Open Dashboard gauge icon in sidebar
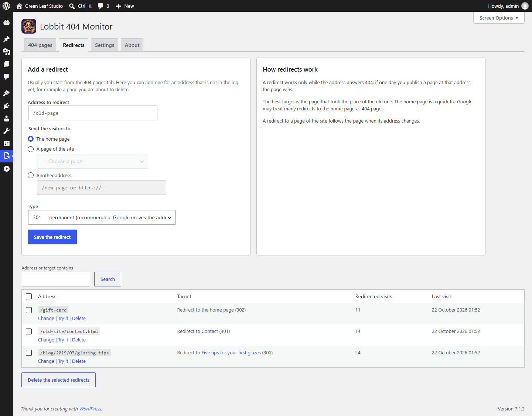 (6, 23)
